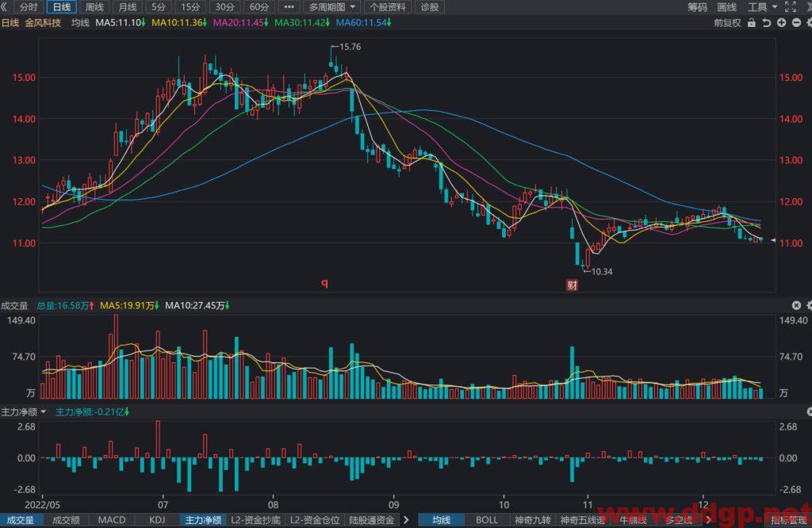Select the 神奇九转 indicator tab

[532, 520]
